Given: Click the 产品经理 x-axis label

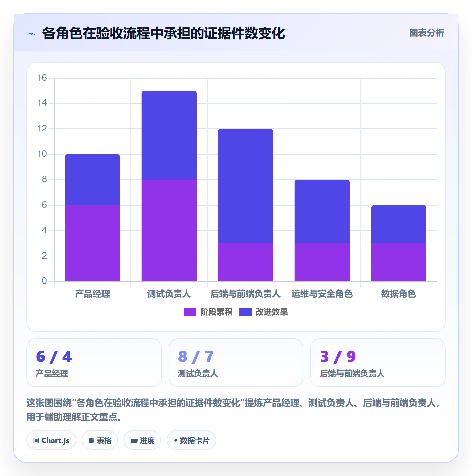Looking at the screenshot, I should click(92, 294).
